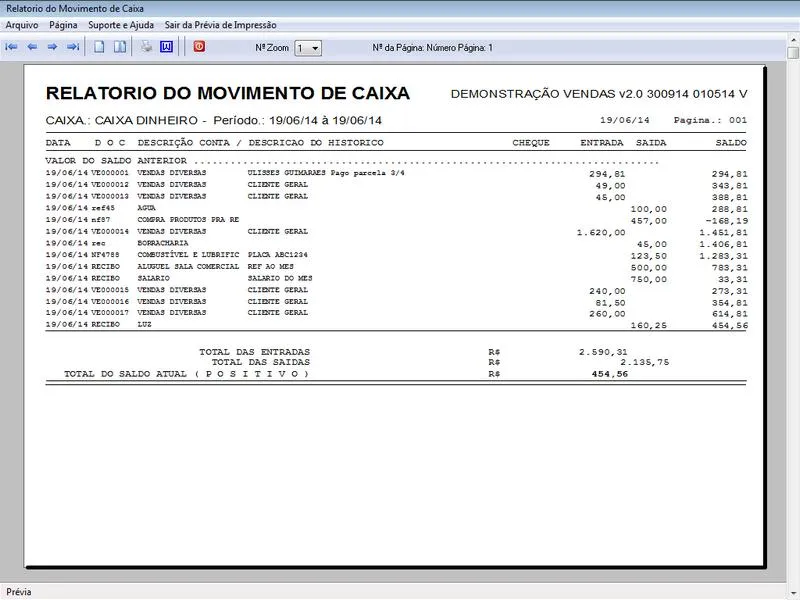Click Sair da Prévia de Impressão
This screenshot has width=800, height=600.
(221, 25)
